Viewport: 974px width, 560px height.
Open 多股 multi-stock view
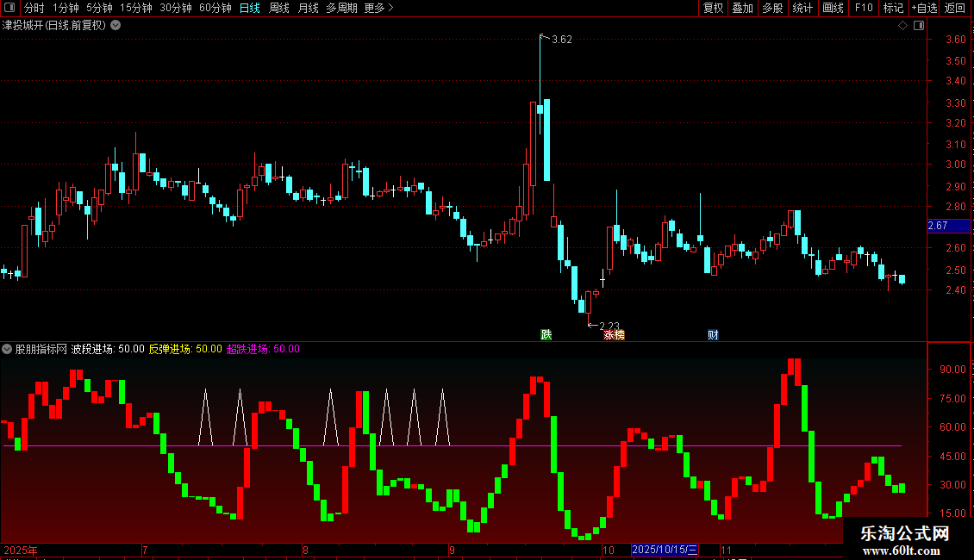772,8
